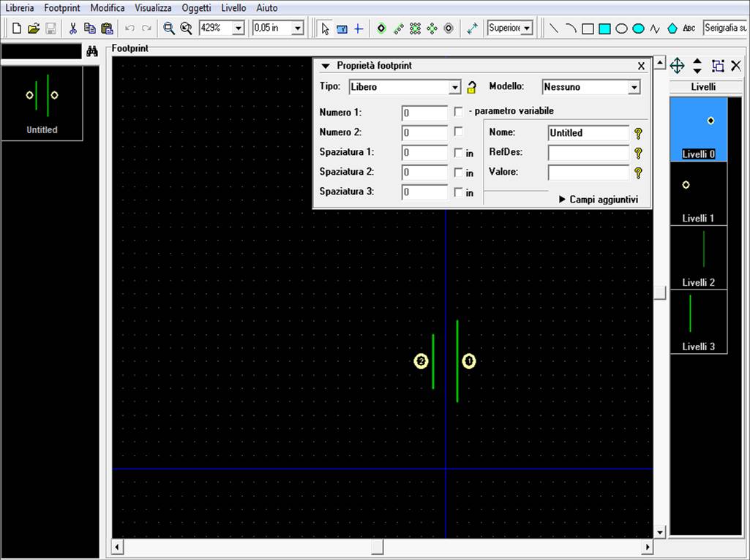This screenshot has height=560, width=750.
Task: Click the binoculars search icon
Action: (92, 51)
